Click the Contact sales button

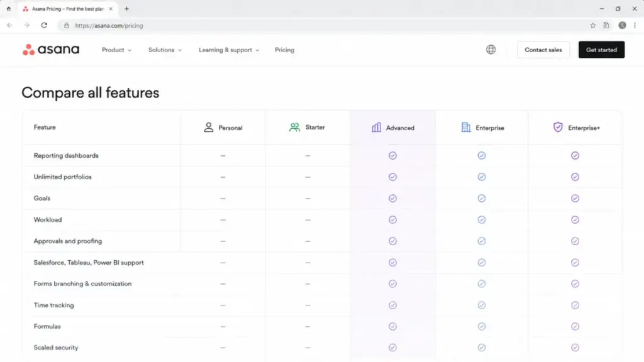click(x=543, y=50)
